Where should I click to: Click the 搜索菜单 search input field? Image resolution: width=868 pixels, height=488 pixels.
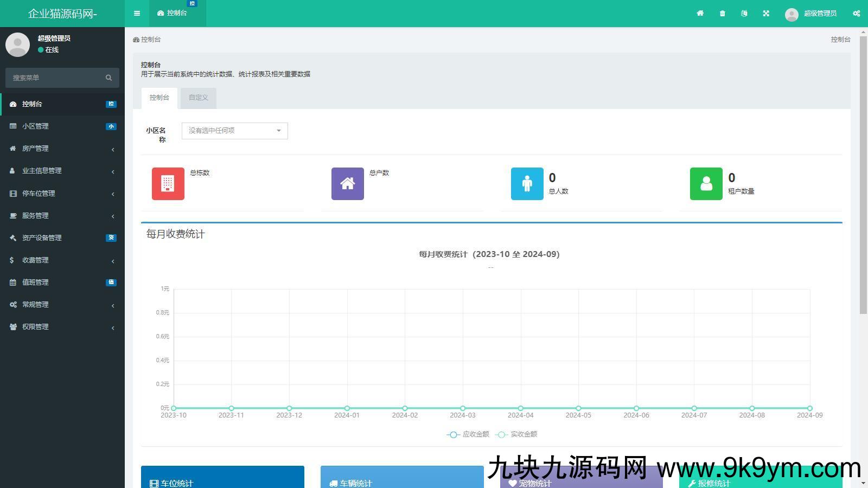coord(54,78)
